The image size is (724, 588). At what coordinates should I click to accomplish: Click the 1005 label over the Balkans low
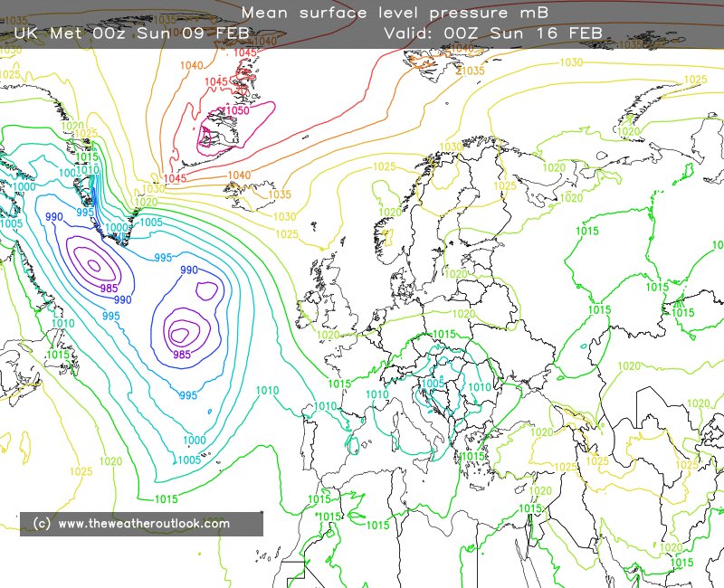click(433, 383)
